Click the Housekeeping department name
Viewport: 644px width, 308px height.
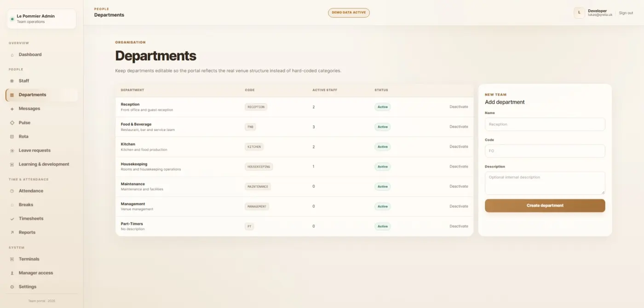tap(134, 164)
